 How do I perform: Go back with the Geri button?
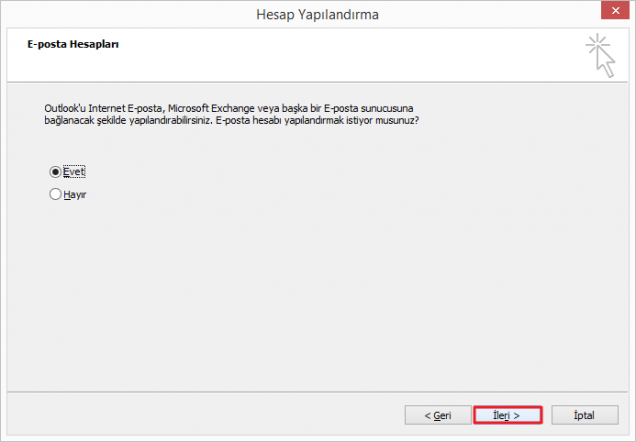tap(437, 414)
